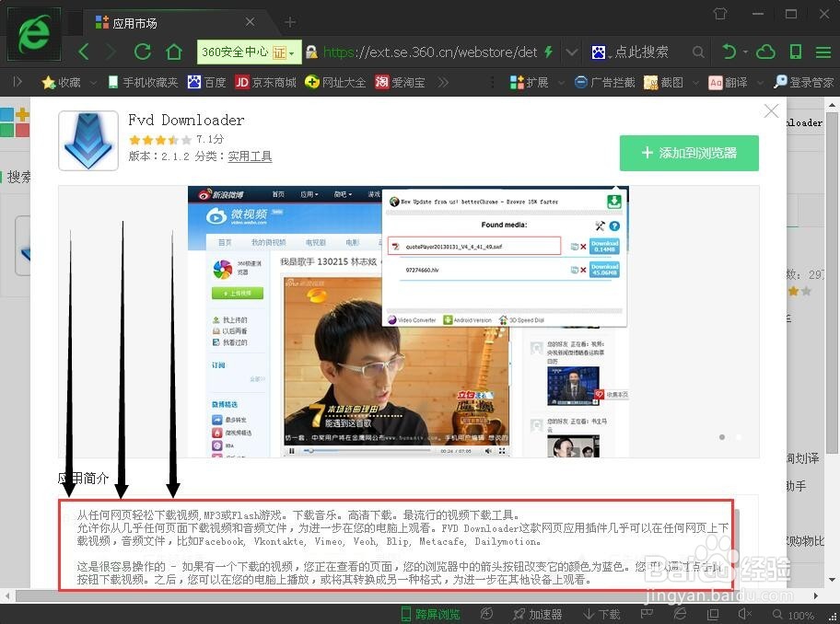Open a new tab with plus button
The width and height of the screenshot is (840, 624).
point(290,22)
